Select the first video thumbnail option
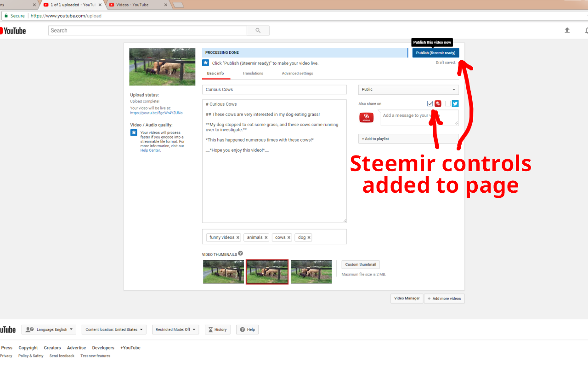Viewport: 588px width, 368px height. pos(224,272)
